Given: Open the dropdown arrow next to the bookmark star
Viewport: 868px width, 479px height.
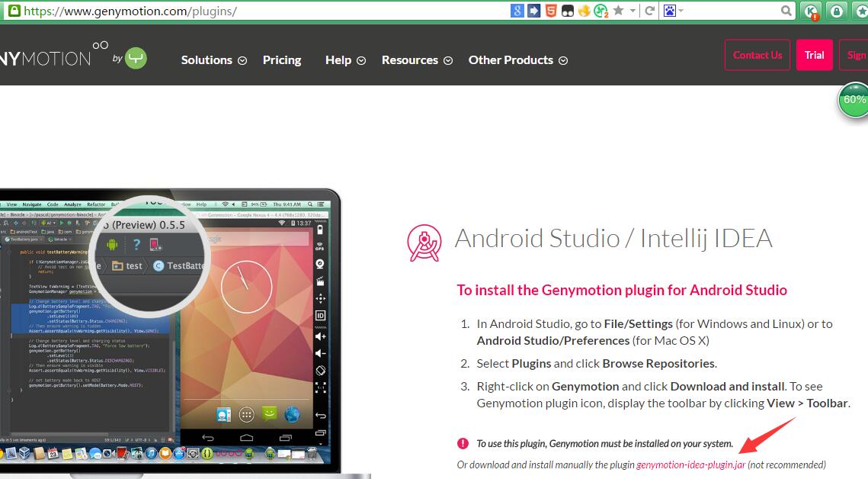Looking at the screenshot, I should tap(633, 11).
